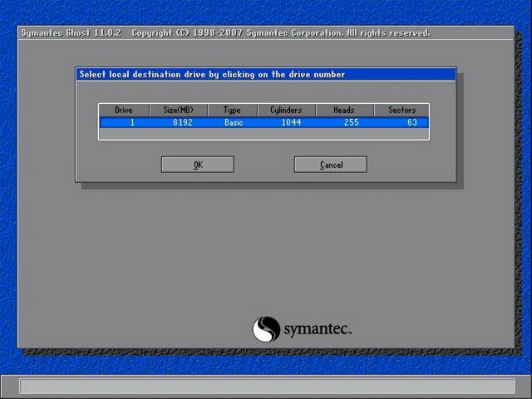Click the status bar at the bottom
The image size is (532, 399).
(x=268, y=386)
